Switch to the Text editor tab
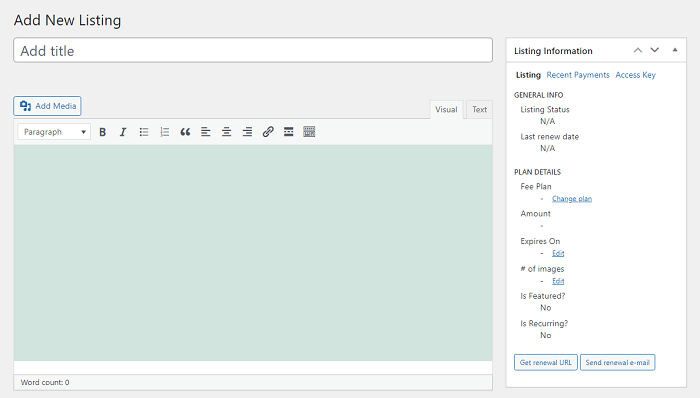The width and height of the screenshot is (700, 398). pyautogui.click(x=479, y=110)
